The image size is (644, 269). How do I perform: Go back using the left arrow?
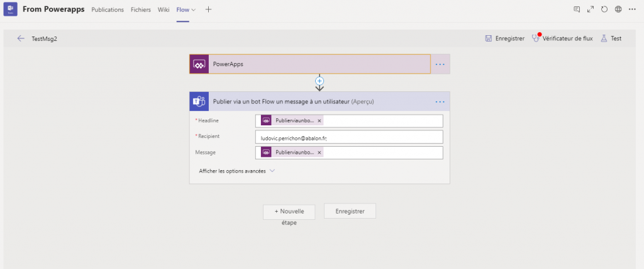[21, 38]
